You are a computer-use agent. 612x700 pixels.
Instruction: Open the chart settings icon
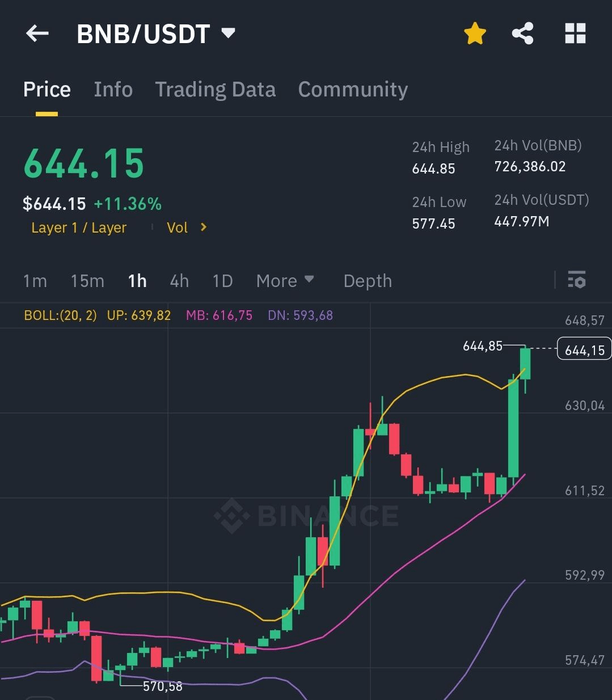pyautogui.click(x=576, y=280)
